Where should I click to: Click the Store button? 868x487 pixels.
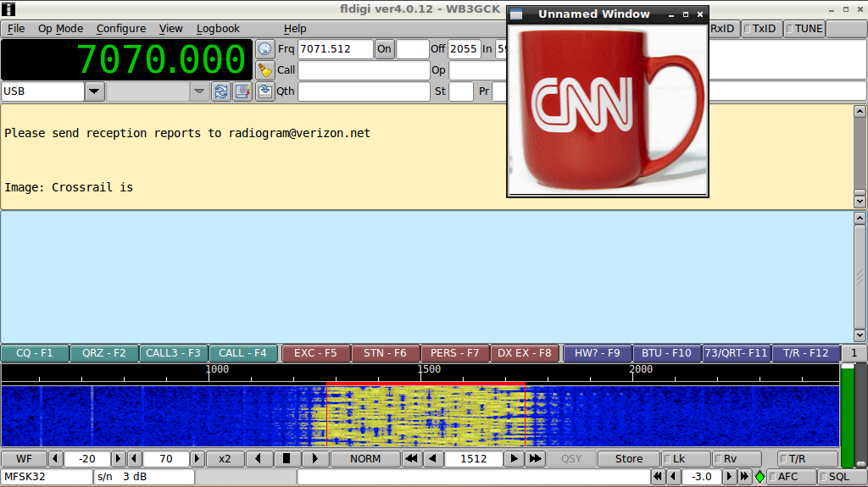pos(629,459)
